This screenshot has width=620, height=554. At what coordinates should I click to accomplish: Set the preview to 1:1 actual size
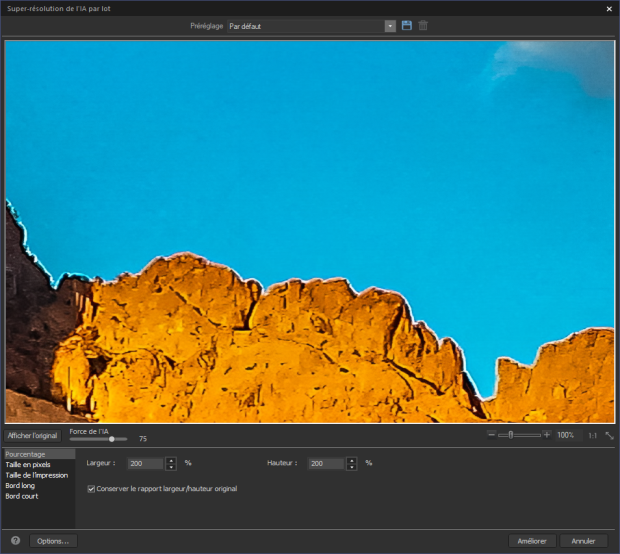point(593,436)
